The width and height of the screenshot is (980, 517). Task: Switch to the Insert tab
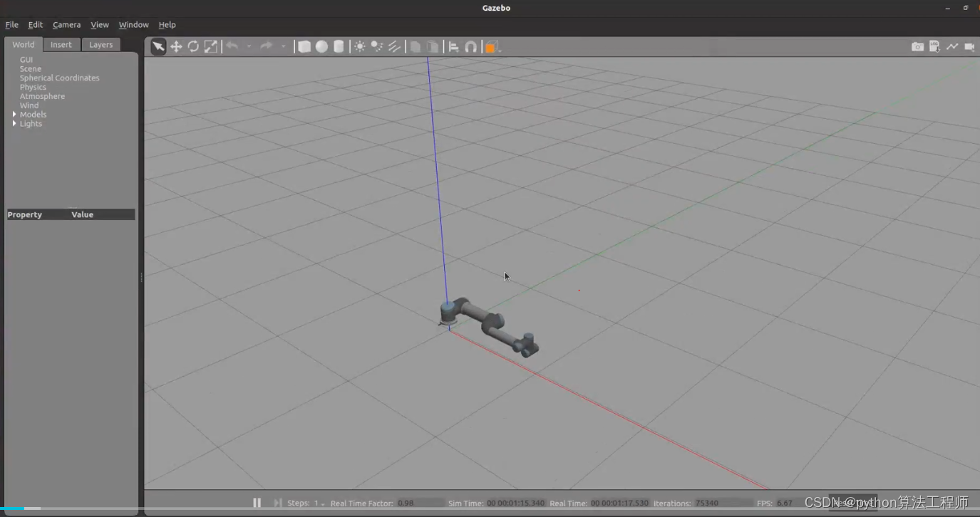point(61,44)
